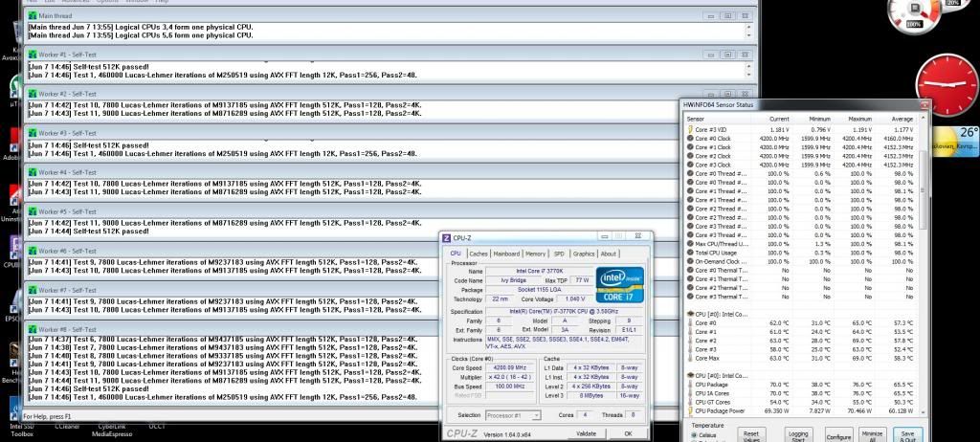Click the red analog clock gadget
This screenshot has width=980, height=442.
pyautogui.click(x=947, y=84)
